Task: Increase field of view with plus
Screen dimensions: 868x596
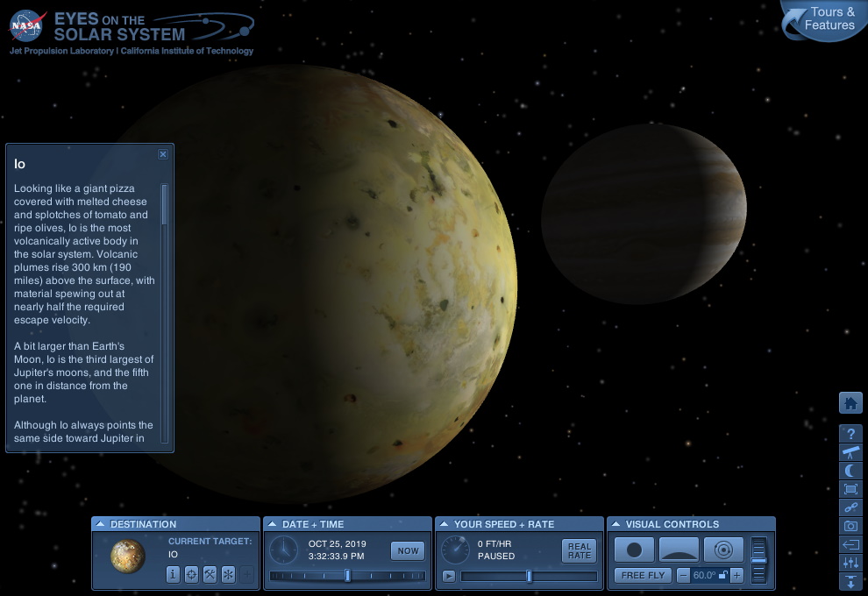Action: pos(736,576)
